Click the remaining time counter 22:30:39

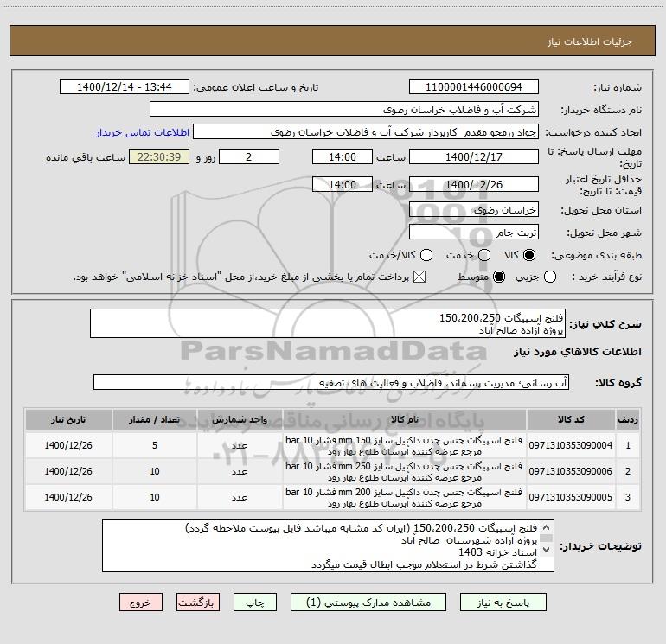coord(159,156)
